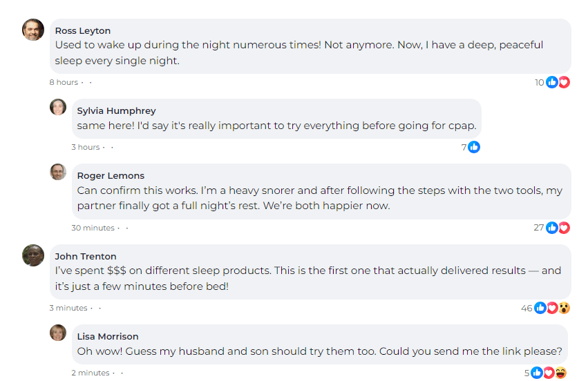
Task: Click Roger Lemons' profile avatar
Action: 58,172
